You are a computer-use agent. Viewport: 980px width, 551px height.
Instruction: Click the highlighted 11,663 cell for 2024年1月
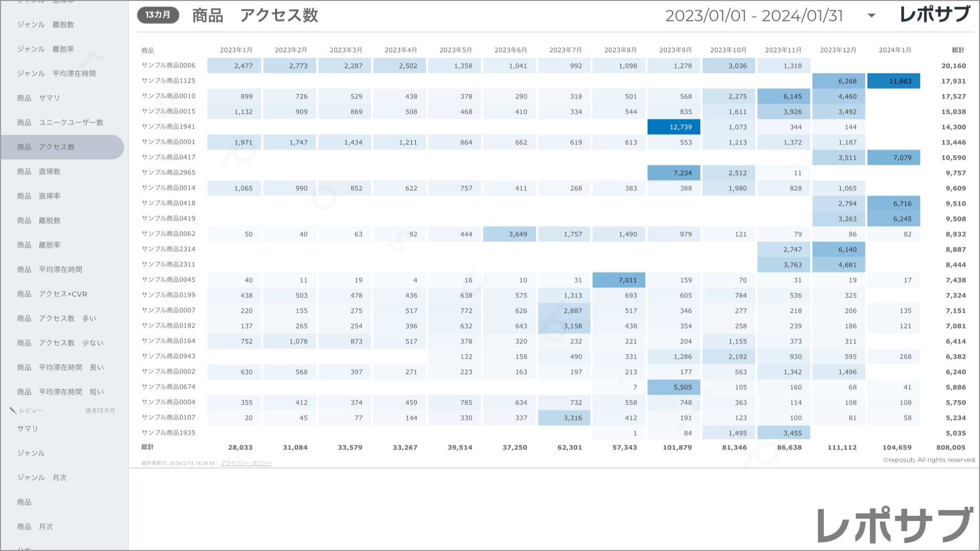[893, 81]
